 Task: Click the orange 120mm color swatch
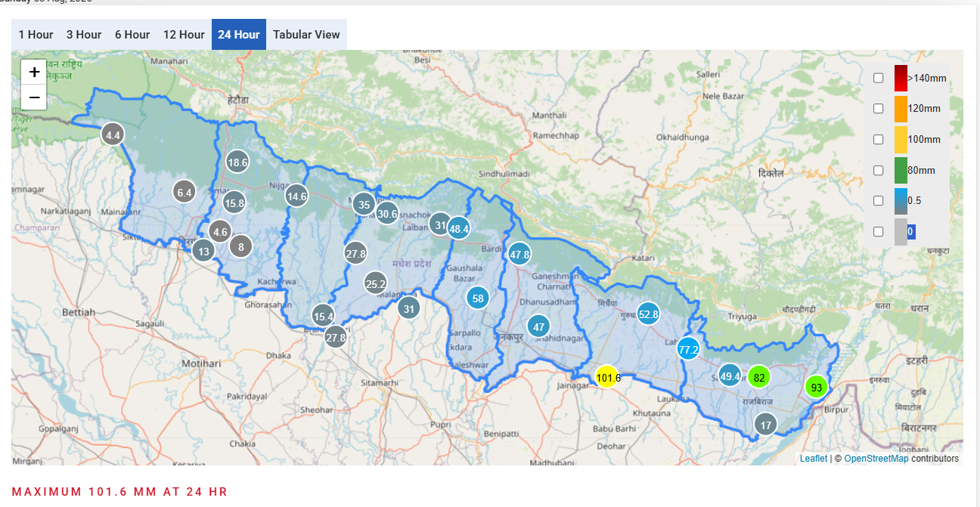coord(901,109)
